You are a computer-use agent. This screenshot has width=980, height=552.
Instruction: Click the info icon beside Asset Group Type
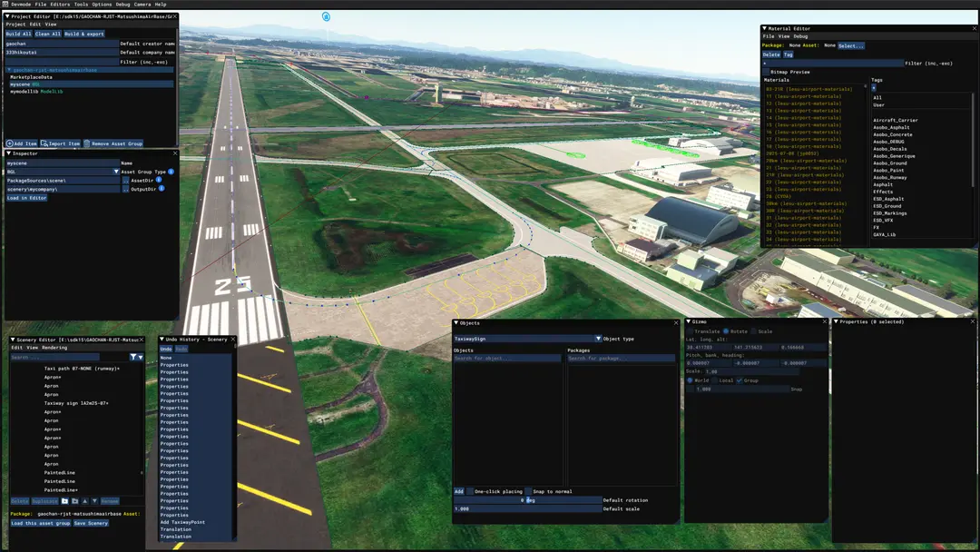(171, 172)
